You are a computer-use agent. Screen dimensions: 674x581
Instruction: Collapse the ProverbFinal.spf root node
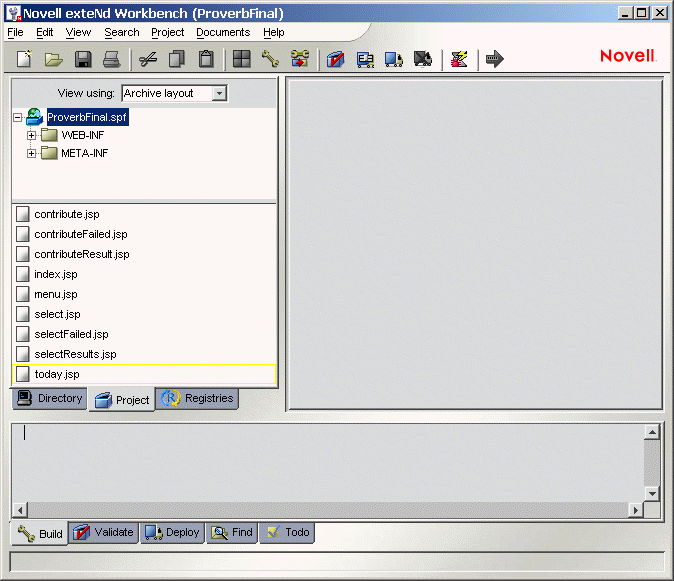pyautogui.click(x=18, y=117)
